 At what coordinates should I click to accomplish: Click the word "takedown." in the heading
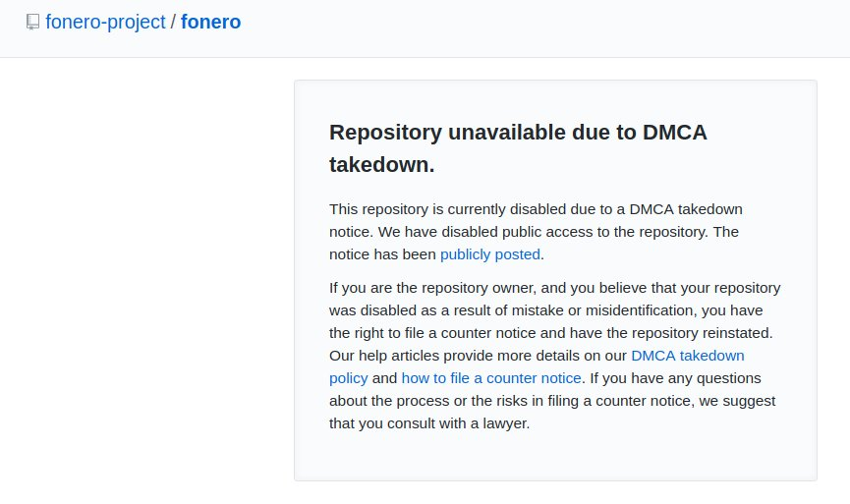tap(381, 165)
